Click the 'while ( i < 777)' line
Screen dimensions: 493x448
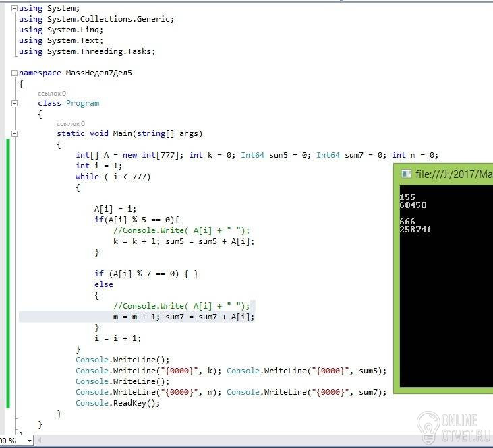pos(113,177)
